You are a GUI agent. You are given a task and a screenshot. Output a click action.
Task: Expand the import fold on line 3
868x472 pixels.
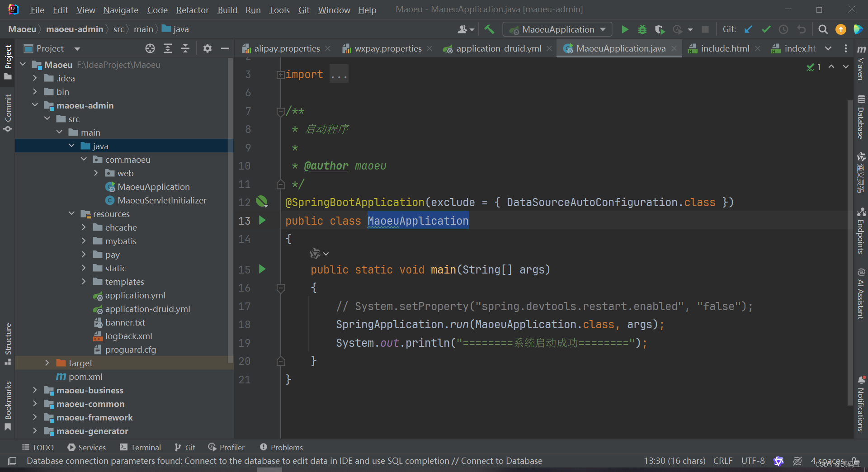(280, 75)
